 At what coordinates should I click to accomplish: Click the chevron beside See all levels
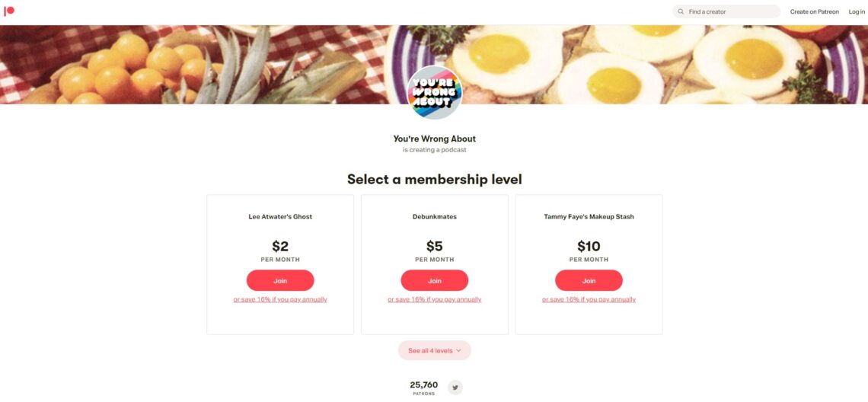click(458, 351)
